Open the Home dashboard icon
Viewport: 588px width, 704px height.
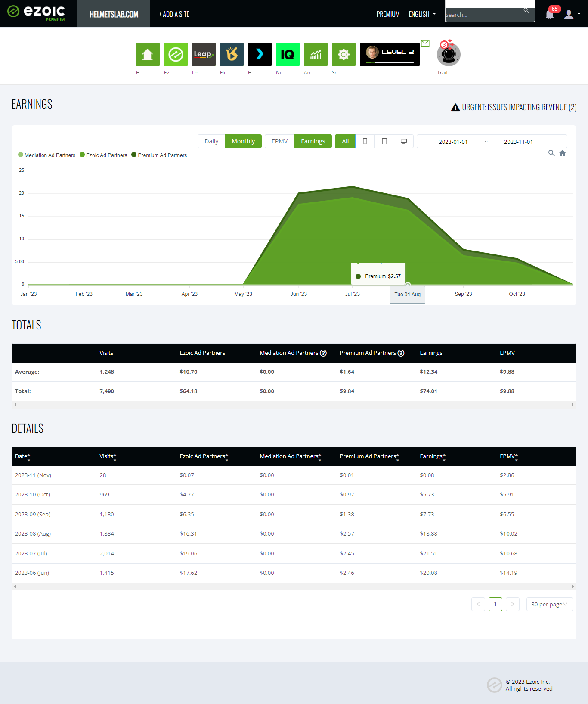pos(148,54)
